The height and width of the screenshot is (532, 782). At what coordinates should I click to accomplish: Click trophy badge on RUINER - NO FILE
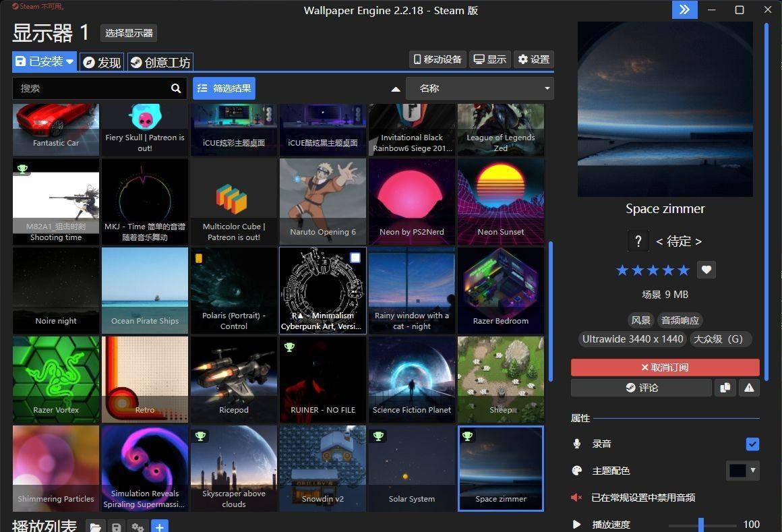tap(289, 347)
